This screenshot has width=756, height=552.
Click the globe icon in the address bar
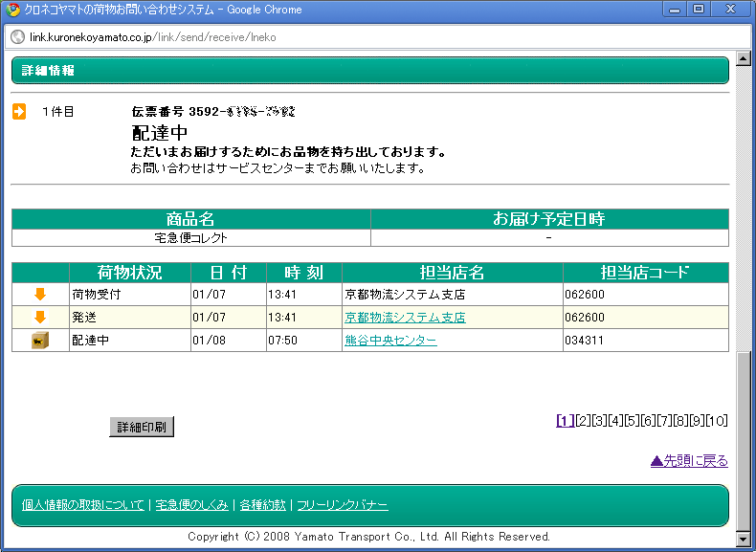18,37
